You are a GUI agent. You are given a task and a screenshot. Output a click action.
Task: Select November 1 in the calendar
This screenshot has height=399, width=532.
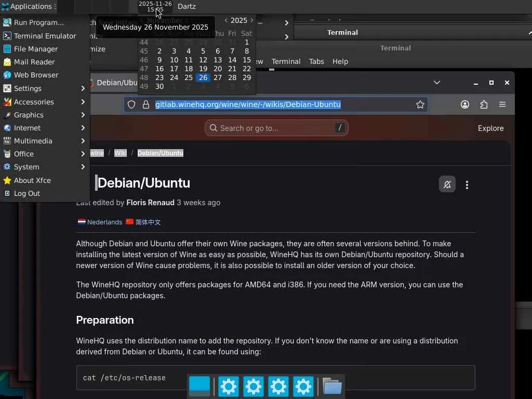[x=247, y=42]
